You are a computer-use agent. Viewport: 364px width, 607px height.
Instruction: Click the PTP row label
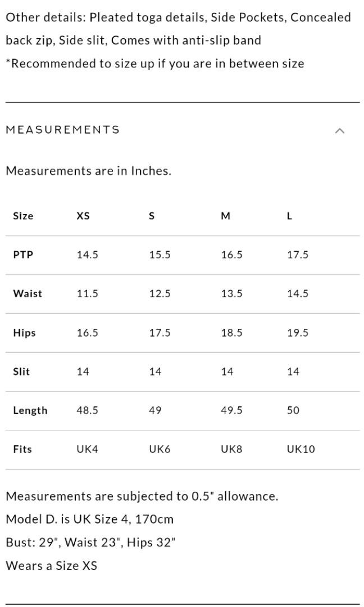(x=23, y=255)
